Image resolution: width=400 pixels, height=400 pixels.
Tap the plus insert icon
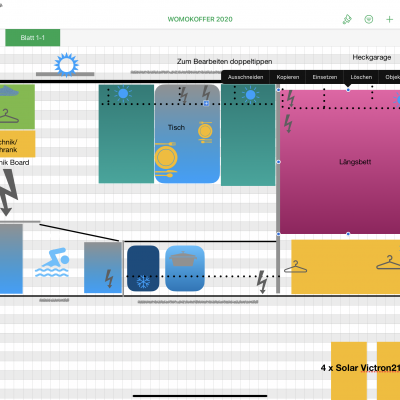pos(389,19)
